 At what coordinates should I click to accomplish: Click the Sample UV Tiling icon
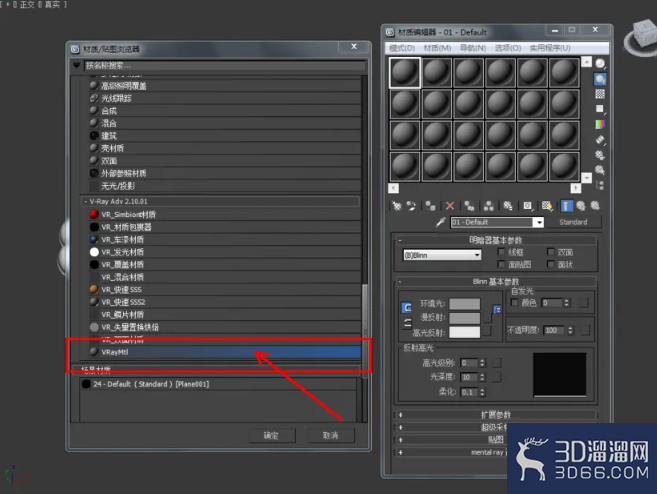click(600, 109)
